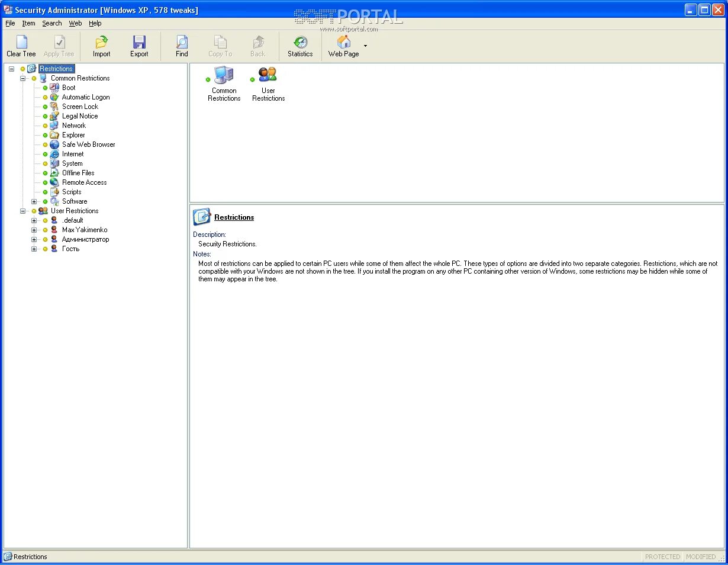The image size is (728, 565).
Task: Open the Help menu
Action: point(95,23)
